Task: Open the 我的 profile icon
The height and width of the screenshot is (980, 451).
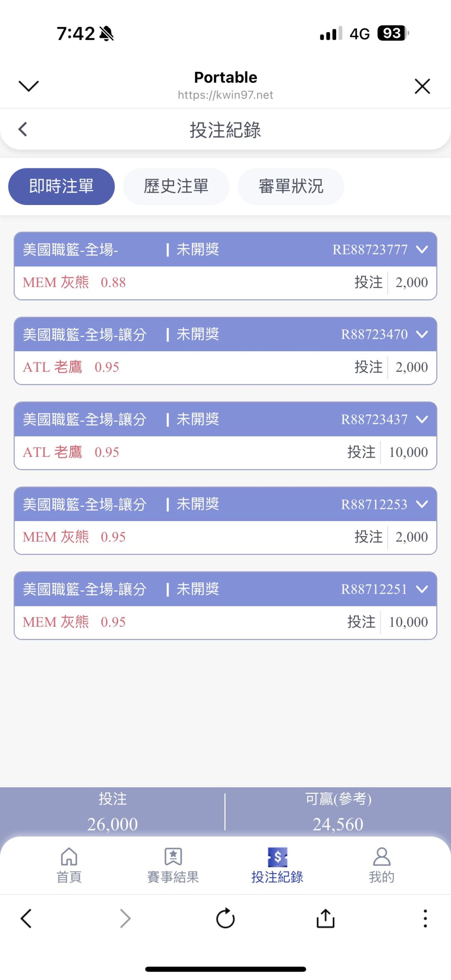Action: click(x=381, y=857)
